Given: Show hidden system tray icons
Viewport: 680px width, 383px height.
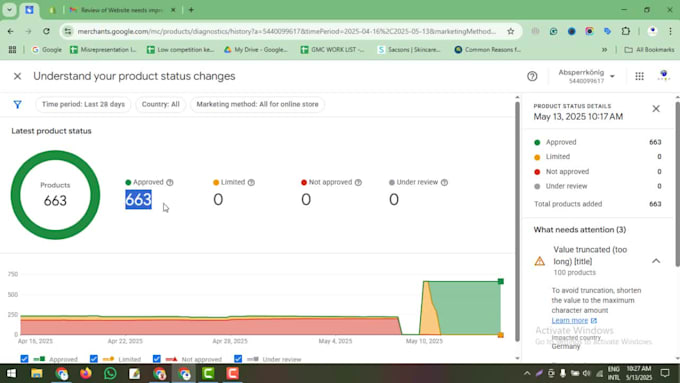Looking at the screenshot, I should point(527,373).
